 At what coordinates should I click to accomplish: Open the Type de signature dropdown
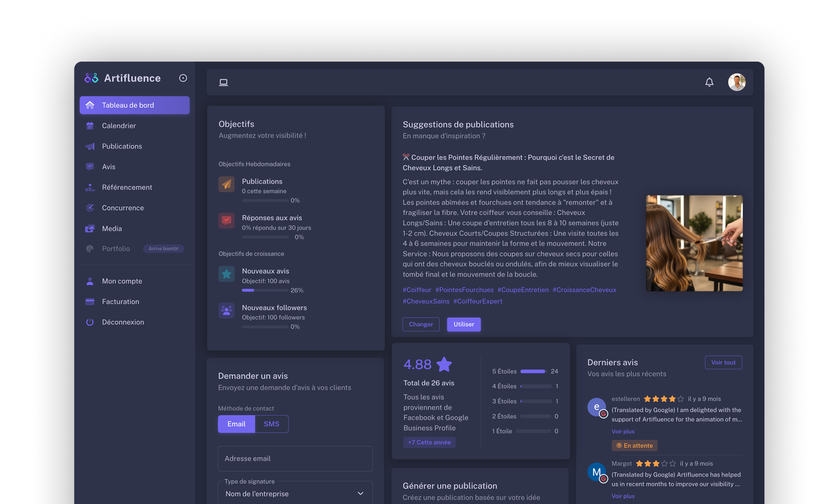295,493
